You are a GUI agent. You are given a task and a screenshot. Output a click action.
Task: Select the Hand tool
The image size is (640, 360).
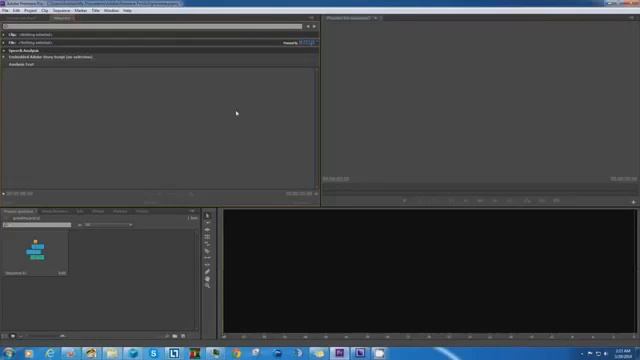pyautogui.click(x=207, y=279)
